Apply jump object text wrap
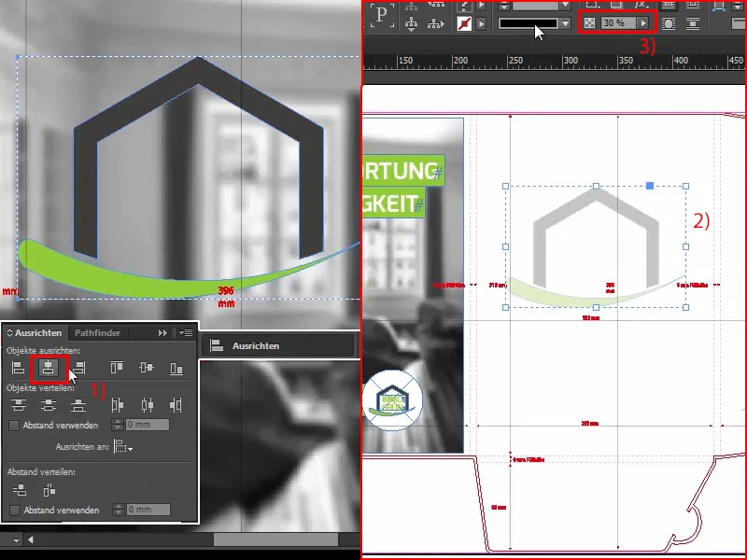The image size is (747, 560). pos(692,23)
